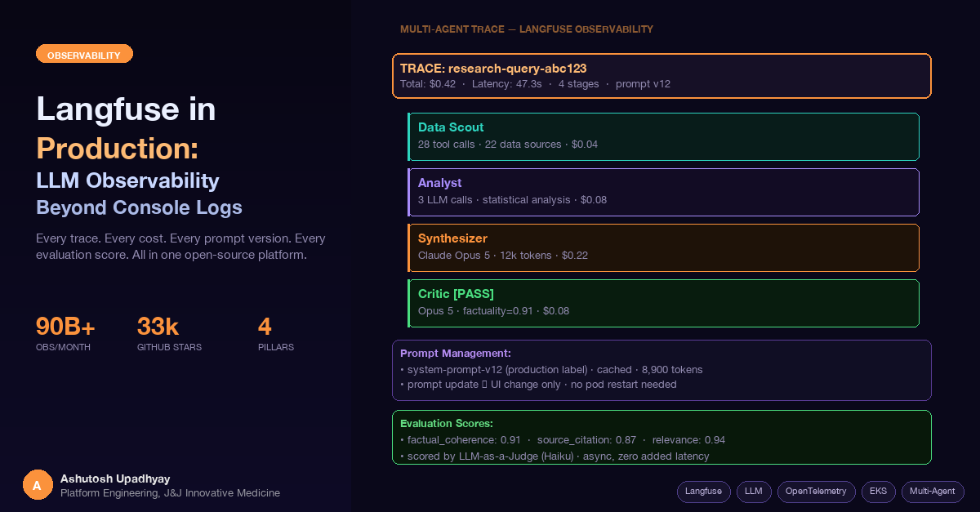Click the MULTI-AGENT TRACE — LANGFUSE OBSERVABILITY header
This screenshot has height=512, width=980.
[527, 29]
